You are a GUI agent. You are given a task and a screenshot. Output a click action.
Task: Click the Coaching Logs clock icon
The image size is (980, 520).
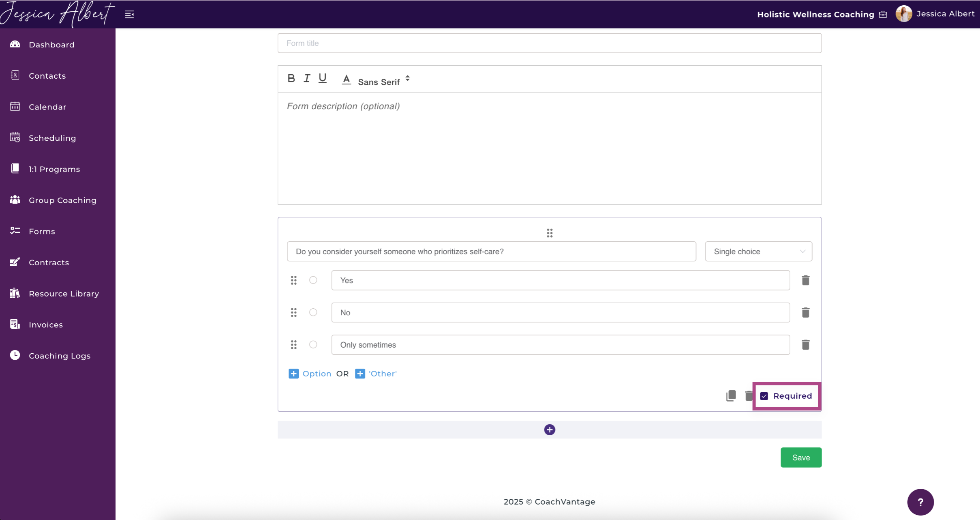click(15, 355)
